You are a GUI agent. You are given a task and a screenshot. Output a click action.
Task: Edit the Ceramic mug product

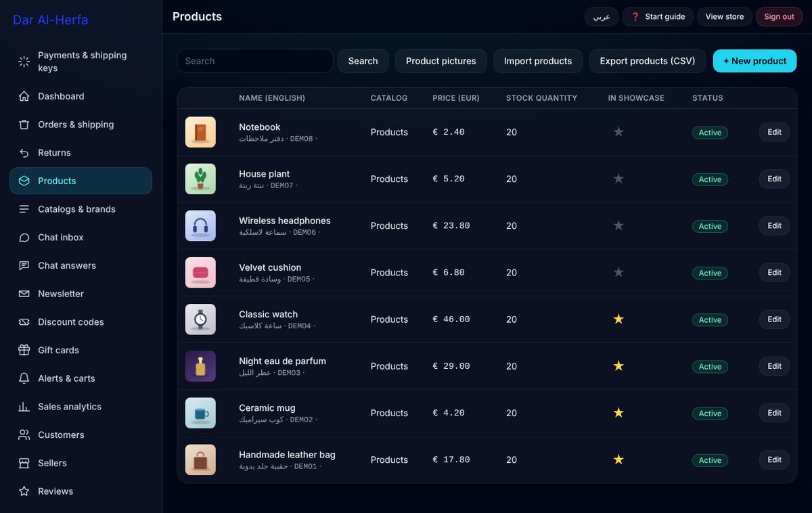pos(774,412)
